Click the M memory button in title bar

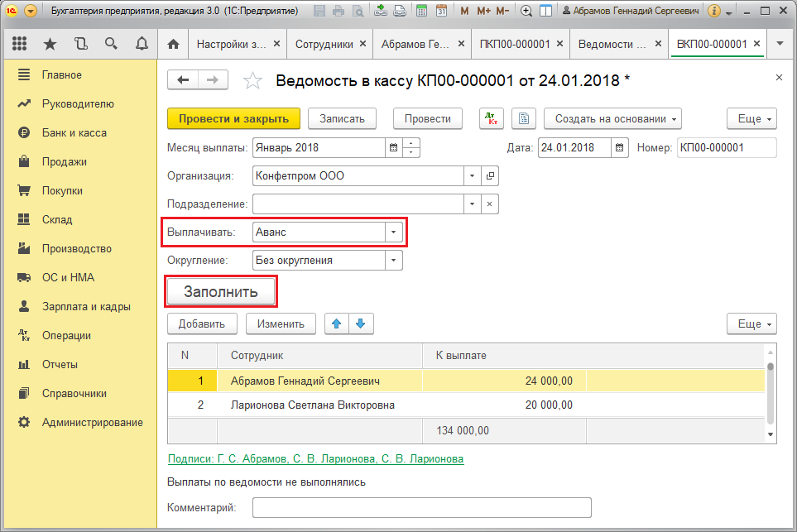(x=464, y=11)
